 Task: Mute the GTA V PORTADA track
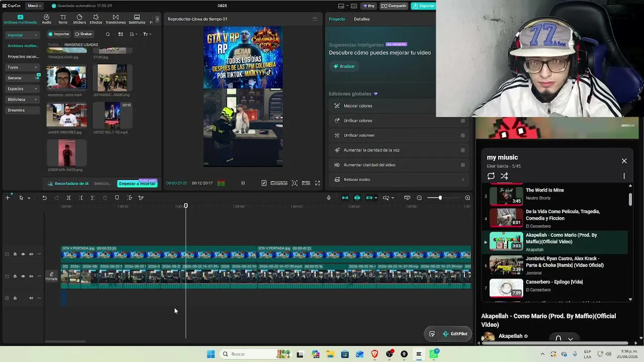31,254
